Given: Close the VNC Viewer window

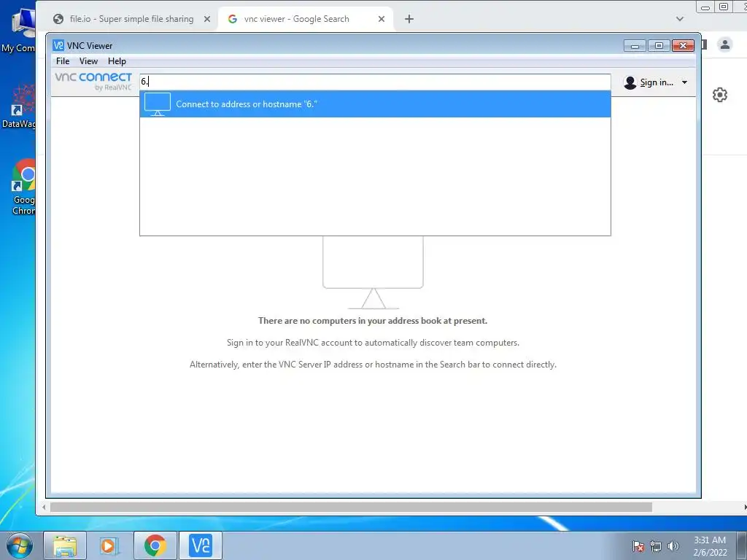Looking at the screenshot, I should [683, 46].
